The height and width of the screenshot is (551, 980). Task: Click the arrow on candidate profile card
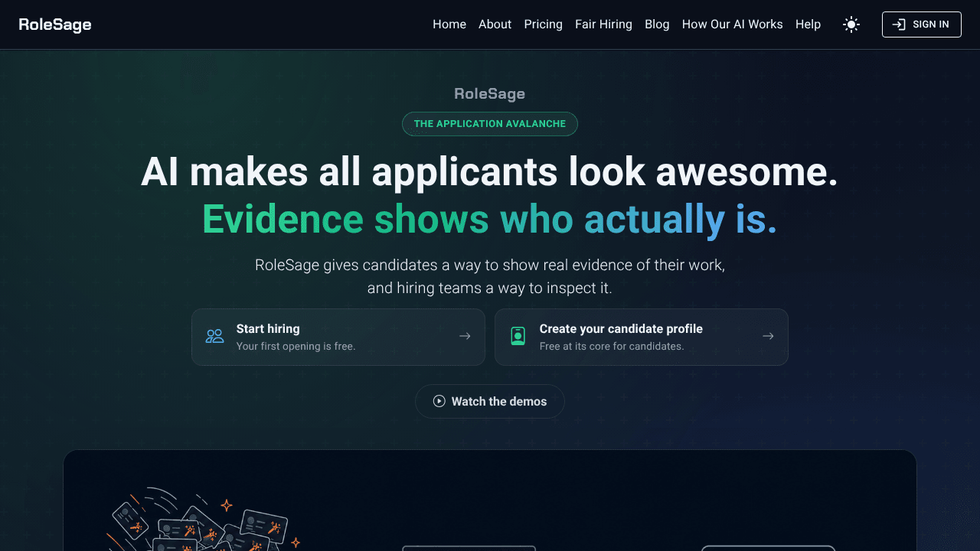pyautogui.click(x=768, y=336)
